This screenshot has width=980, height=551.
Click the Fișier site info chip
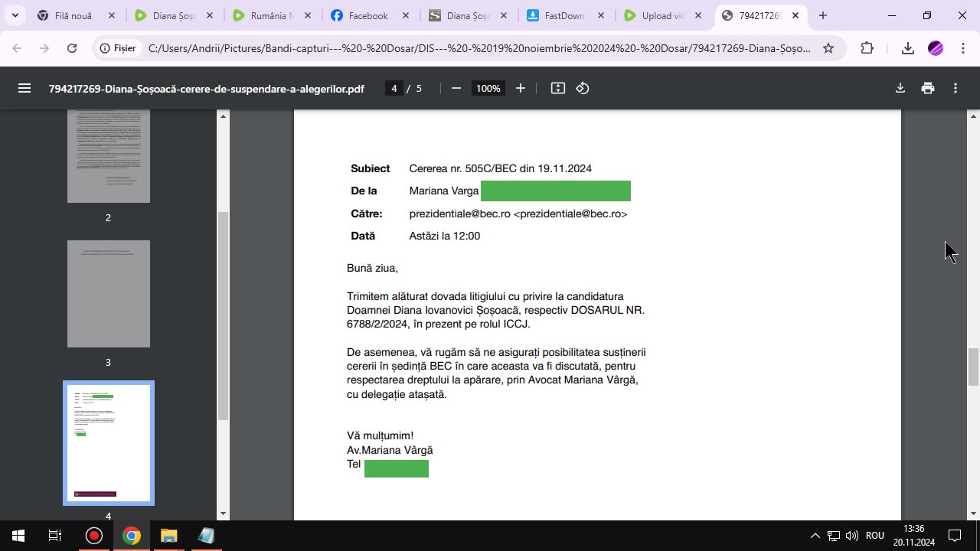pyautogui.click(x=118, y=48)
